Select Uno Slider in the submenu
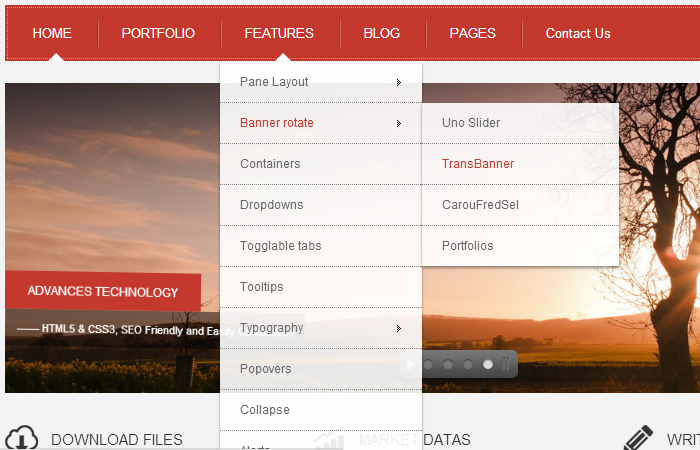The height and width of the screenshot is (450, 700). 520,123
